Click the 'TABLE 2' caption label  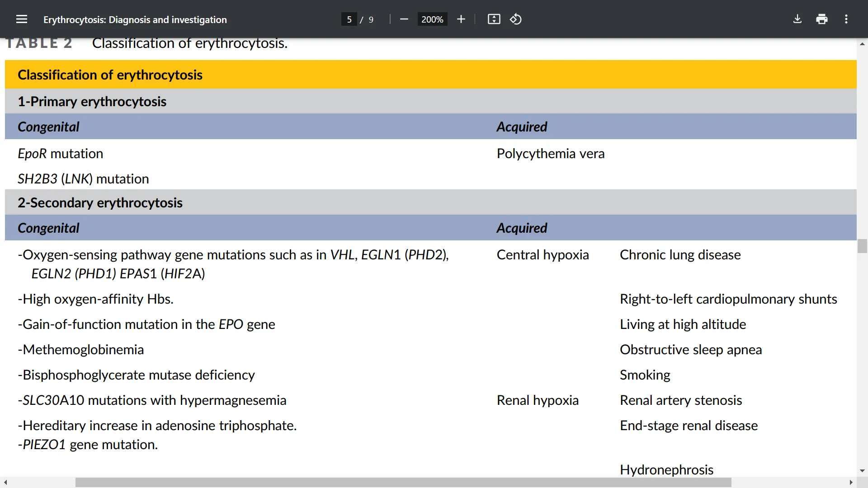[x=39, y=43]
